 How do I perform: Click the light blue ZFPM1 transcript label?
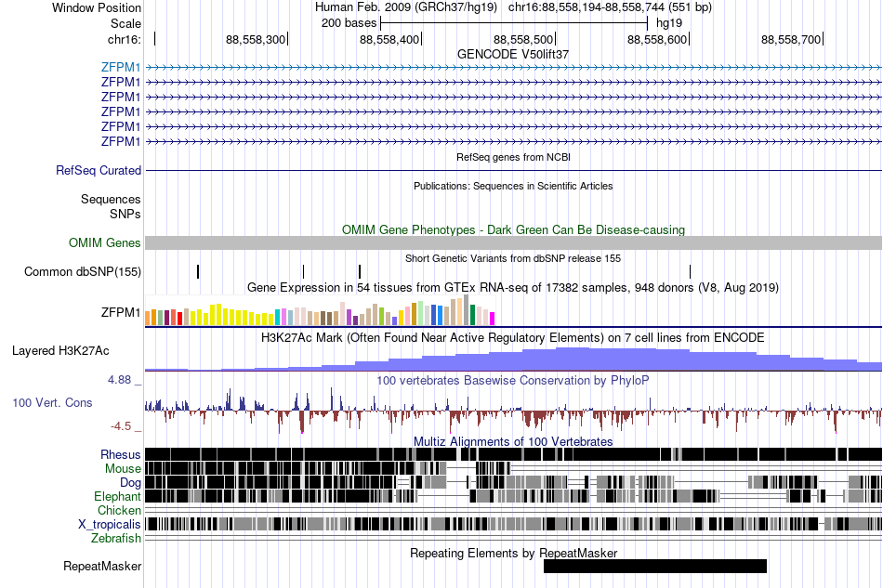point(121,67)
